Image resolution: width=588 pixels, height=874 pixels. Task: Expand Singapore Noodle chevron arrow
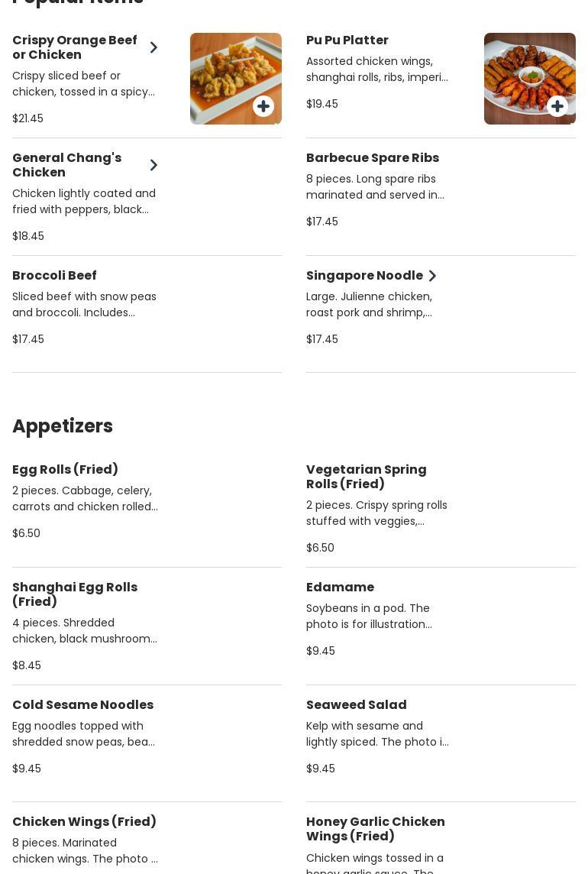[x=432, y=276]
